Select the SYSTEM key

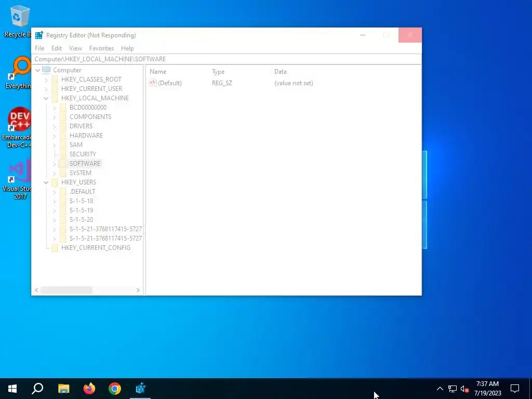pyautogui.click(x=81, y=172)
